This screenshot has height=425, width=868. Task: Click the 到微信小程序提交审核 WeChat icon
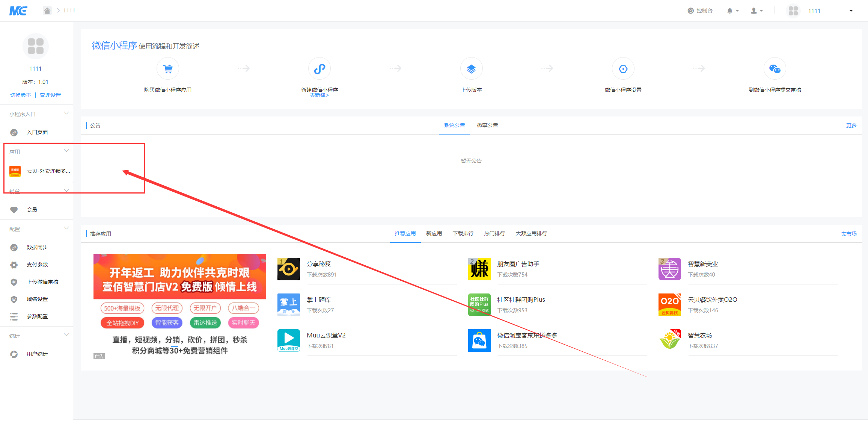(775, 69)
